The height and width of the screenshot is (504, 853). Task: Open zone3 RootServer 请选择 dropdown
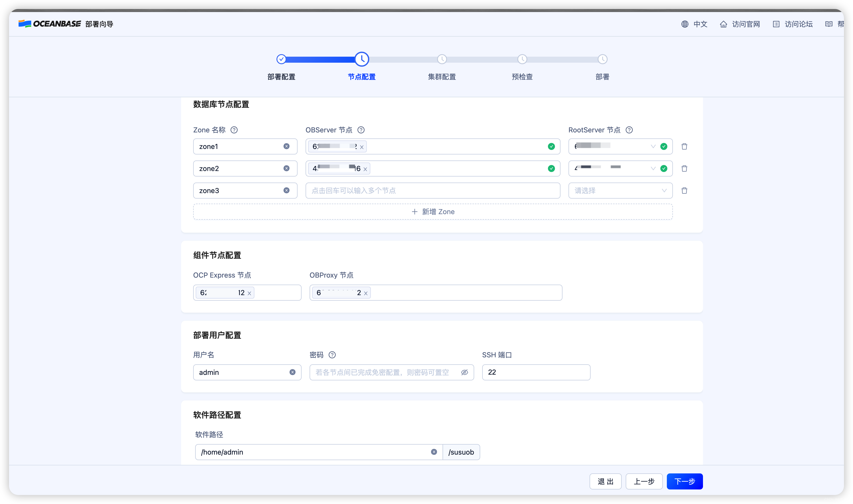coord(620,191)
